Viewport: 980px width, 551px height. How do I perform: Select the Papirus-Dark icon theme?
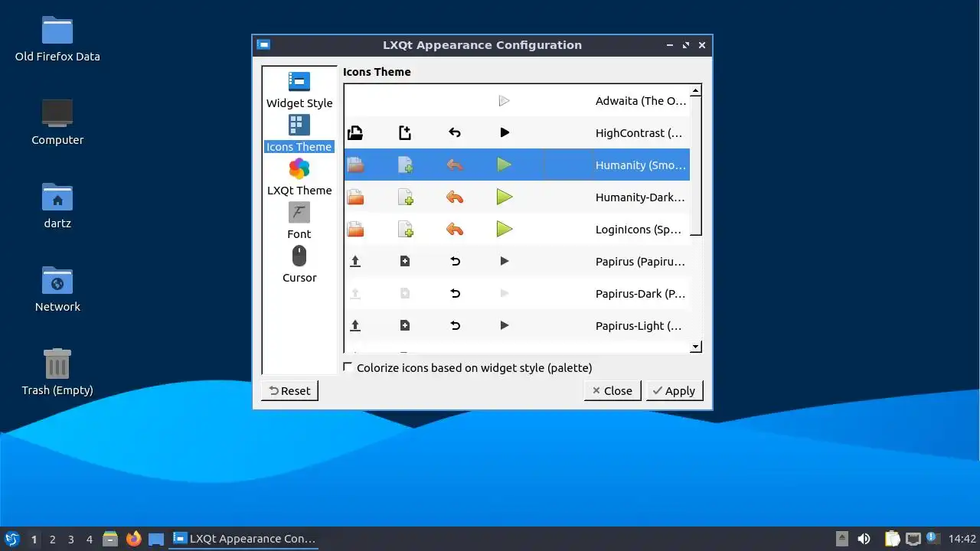[517, 294]
